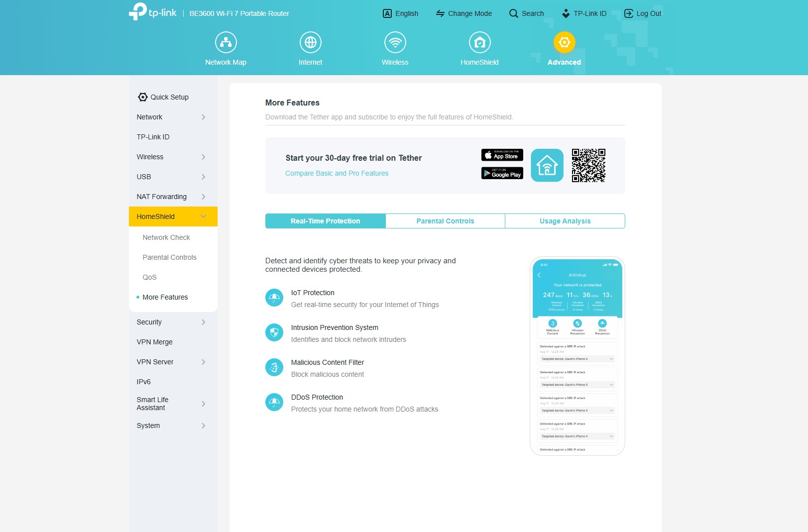Click the Intrusion Prevention System shield icon
Viewport: 808px width, 532px height.
274,332
